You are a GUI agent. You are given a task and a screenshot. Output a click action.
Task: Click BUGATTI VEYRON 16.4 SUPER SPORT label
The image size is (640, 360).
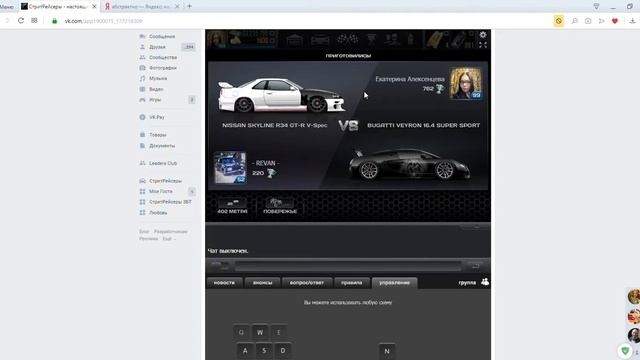tap(424, 125)
